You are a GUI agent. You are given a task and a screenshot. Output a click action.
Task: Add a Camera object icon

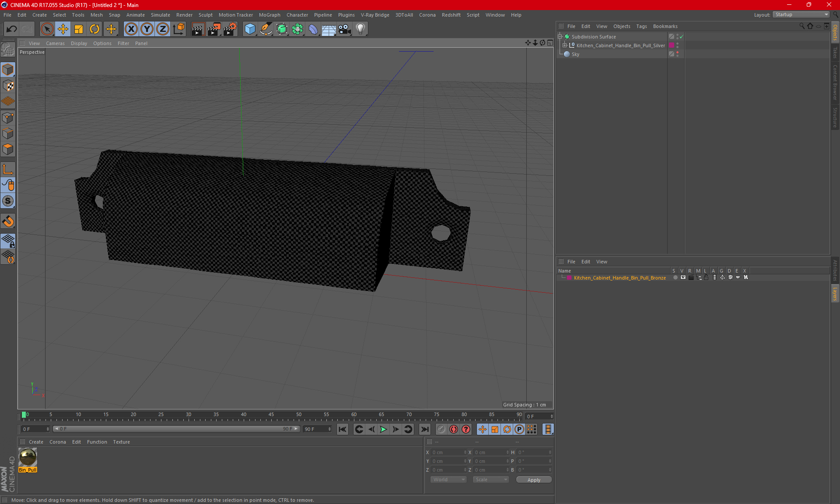point(345,29)
